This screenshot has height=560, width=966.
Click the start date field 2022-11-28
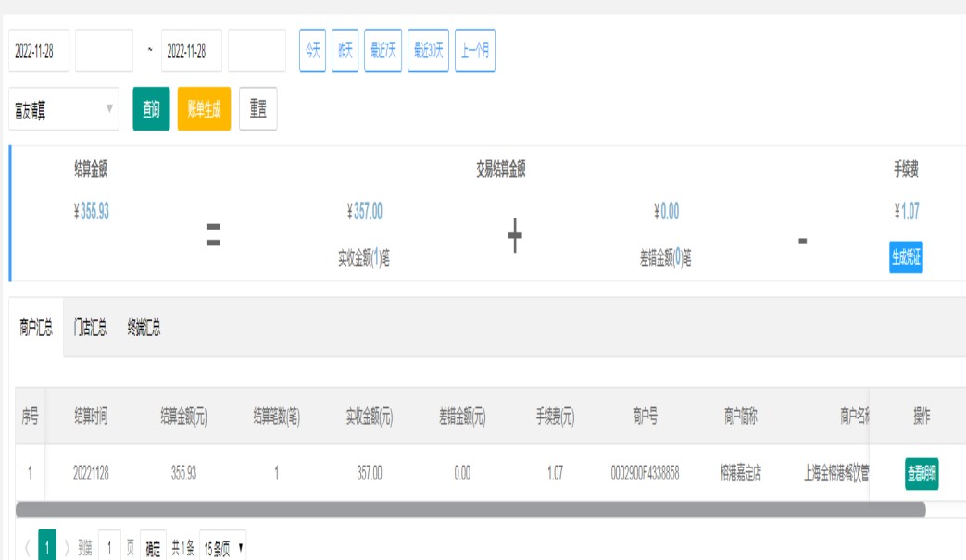click(39, 51)
